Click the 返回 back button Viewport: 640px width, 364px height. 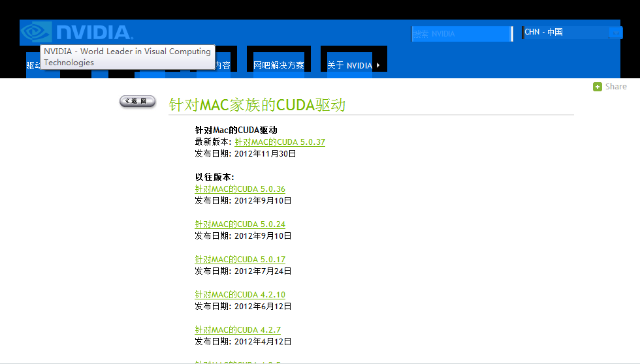pos(138,101)
